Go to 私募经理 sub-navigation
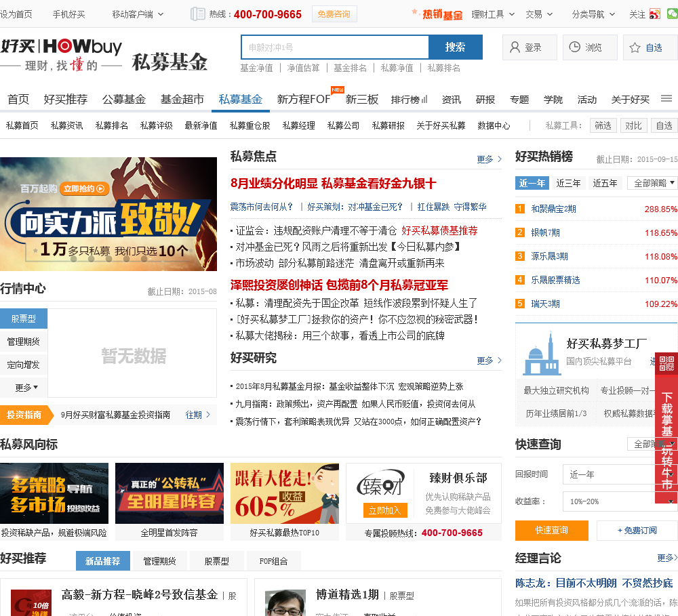Image resolution: width=678 pixels, height=616 pixels. 298,125
